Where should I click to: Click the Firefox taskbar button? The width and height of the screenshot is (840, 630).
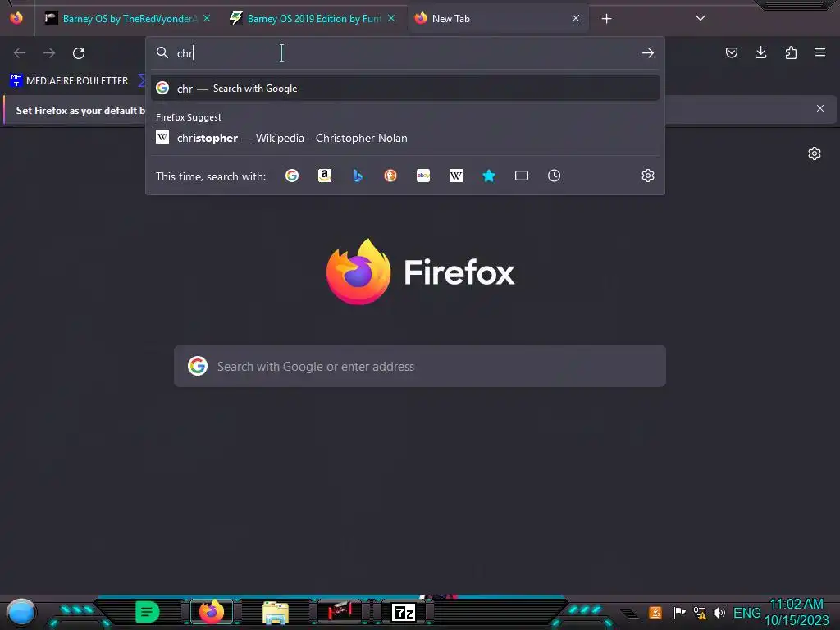pos(212,612)
